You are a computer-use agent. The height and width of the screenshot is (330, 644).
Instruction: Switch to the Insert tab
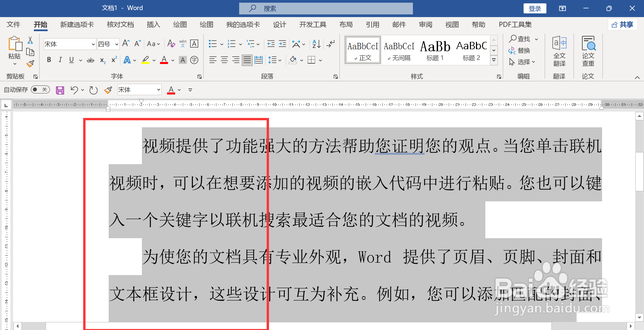point(153,24)
